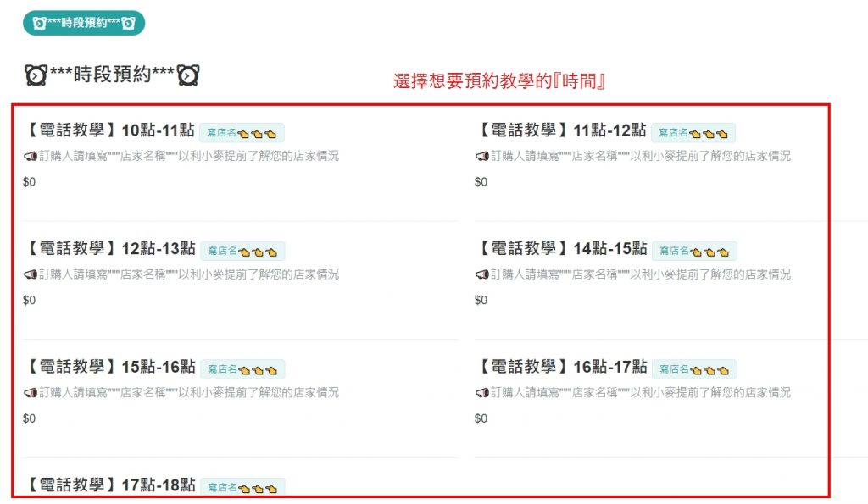
Task: Click 寫店名 tag beside 12點-13點
Action: 242,252
